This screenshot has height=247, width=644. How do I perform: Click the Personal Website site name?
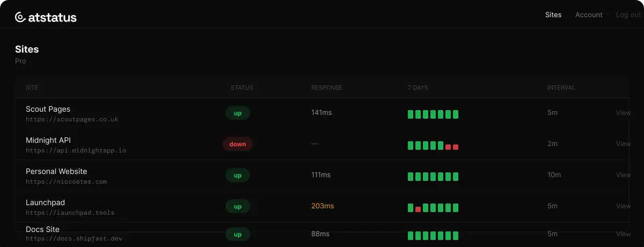(x=56, y=171)
